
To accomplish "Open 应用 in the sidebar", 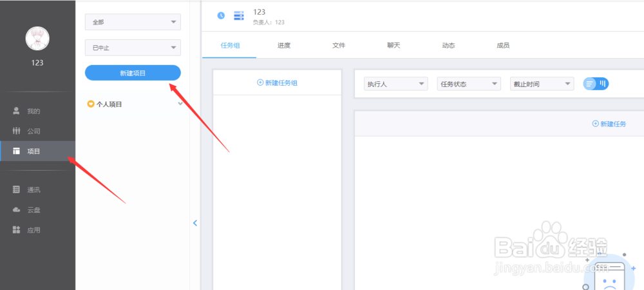I will tap(37, 230).
